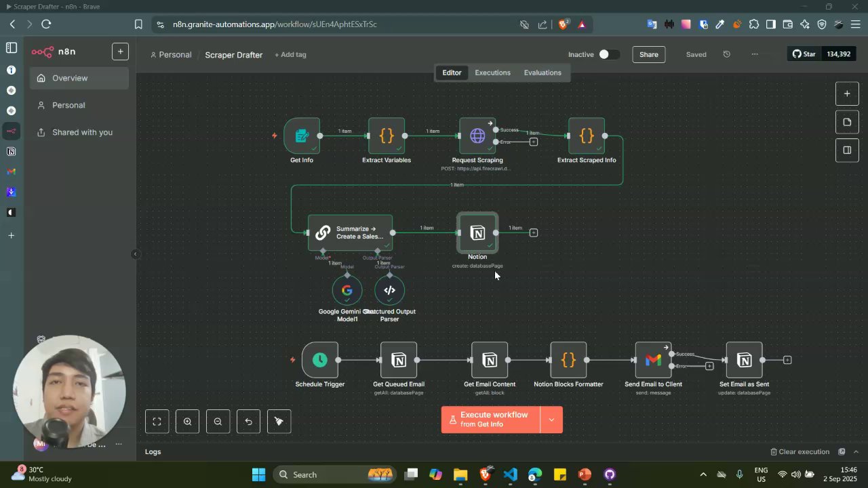Open the Send Email to Client node

click(653, 360)
